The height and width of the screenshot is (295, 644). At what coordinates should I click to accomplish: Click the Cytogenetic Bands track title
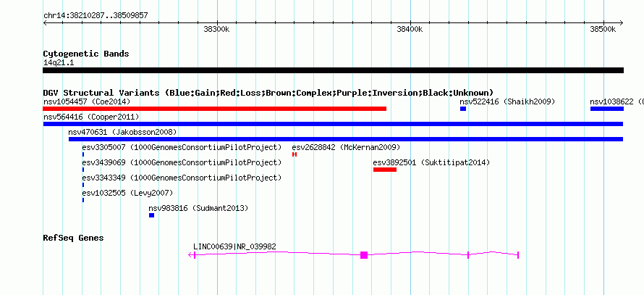(86, 54)
